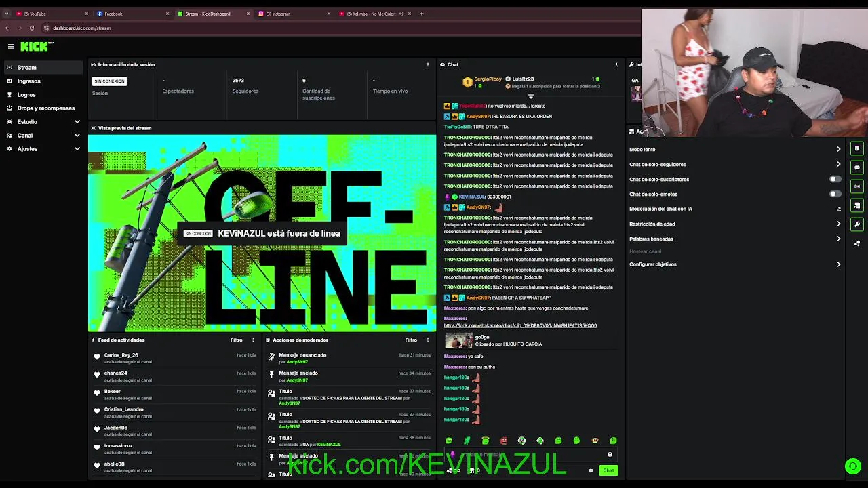
Task: Click SergioPicoy in chat leaderboard
Action: point(488,79)
